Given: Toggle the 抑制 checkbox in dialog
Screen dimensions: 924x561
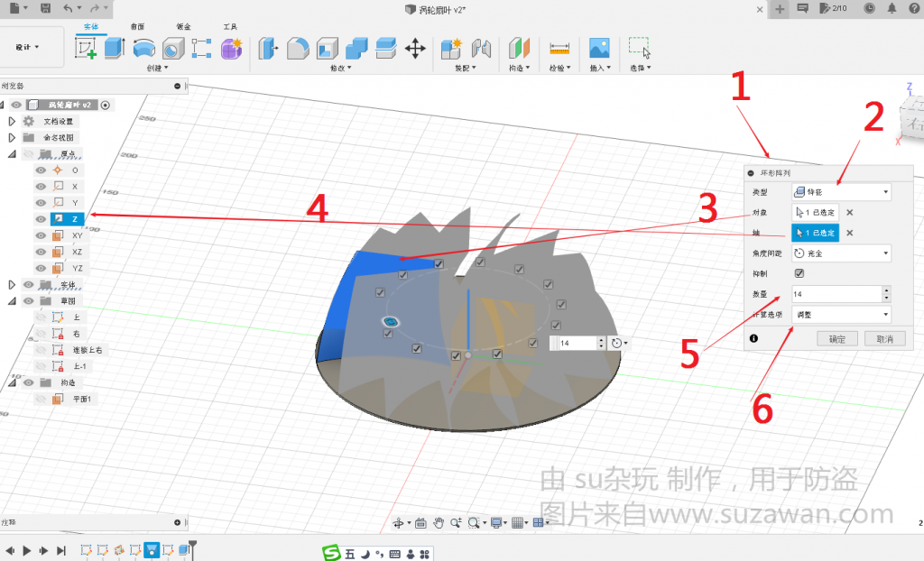Looking at the screenshot, I should pyautogui.click(x=799, y=273).
